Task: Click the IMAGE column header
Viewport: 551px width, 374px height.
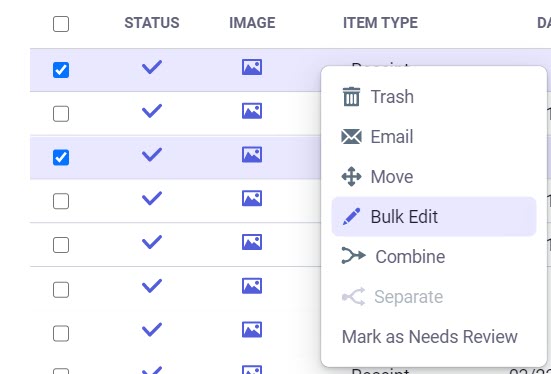Action: tap(252, 23)
